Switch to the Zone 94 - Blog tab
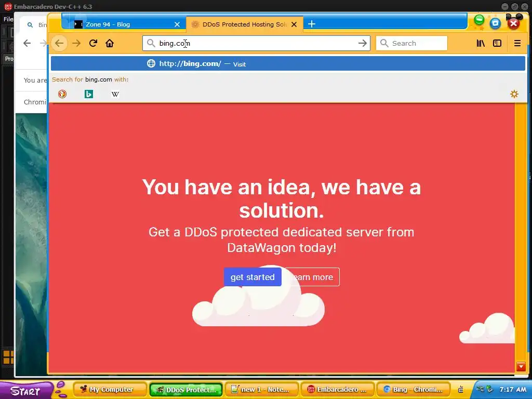532x399 pixels. tap(124, 24)
